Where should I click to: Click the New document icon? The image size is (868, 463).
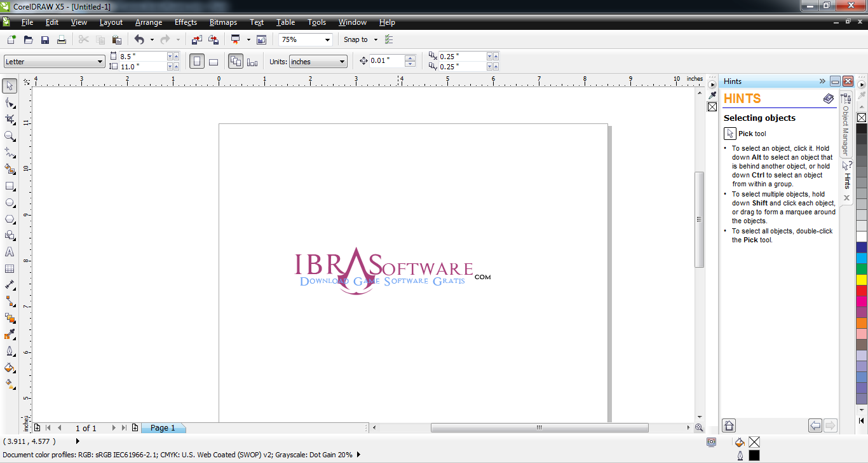click(11, 39)
